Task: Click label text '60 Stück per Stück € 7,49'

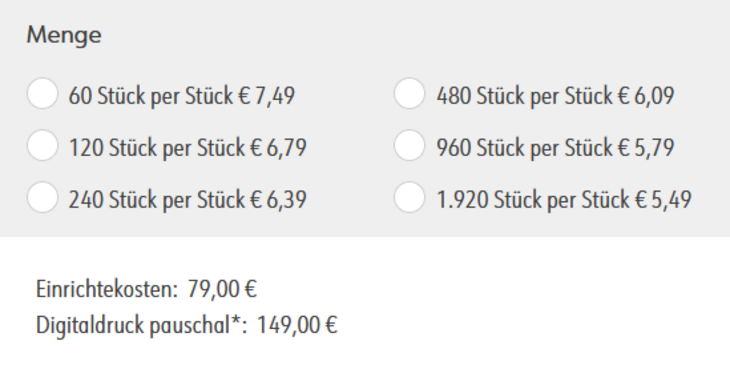Action: coord(182,96)
